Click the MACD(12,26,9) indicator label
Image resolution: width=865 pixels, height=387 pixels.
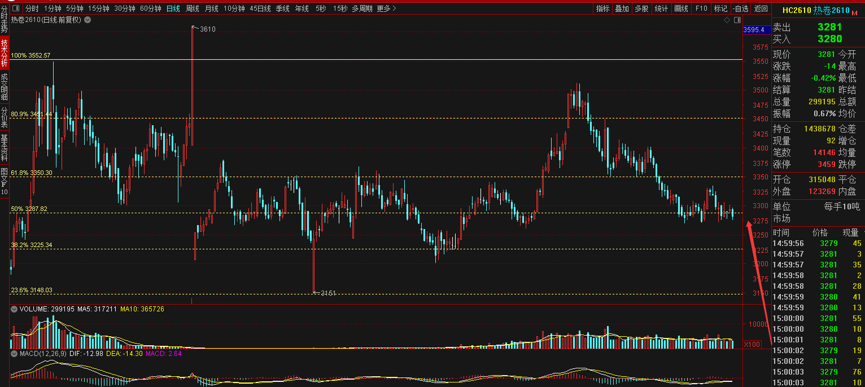coord(42,353)
